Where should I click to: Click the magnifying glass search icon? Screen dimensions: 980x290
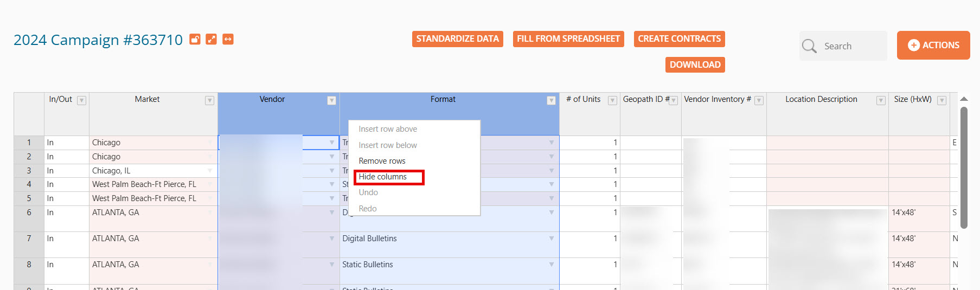pos(809,46)
